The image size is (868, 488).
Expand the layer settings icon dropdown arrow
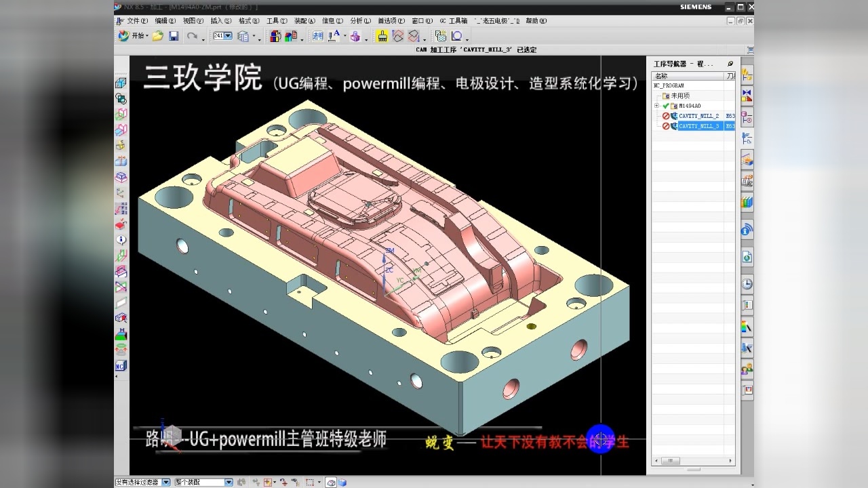point(254,37)
